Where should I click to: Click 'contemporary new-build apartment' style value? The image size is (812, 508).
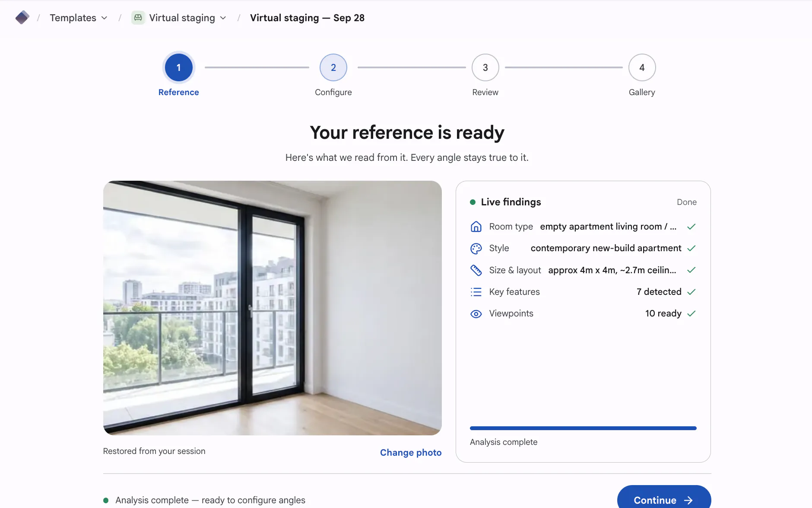[606, 248]
